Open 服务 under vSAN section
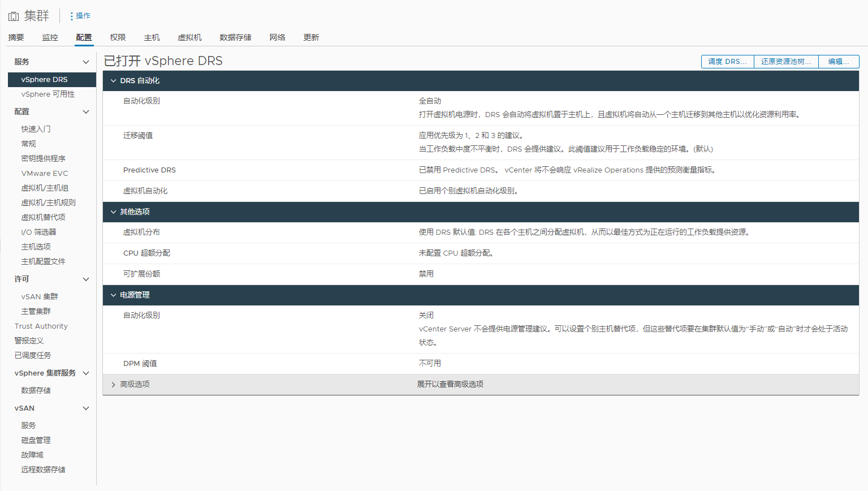The width and height of the screenshot is (868, 491). [28, 425]
